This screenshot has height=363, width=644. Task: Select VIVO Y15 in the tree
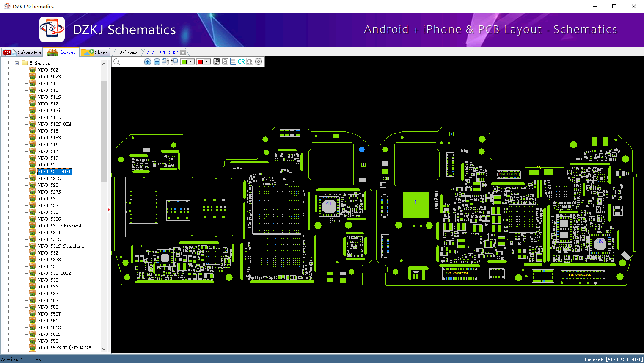[48, 131]
